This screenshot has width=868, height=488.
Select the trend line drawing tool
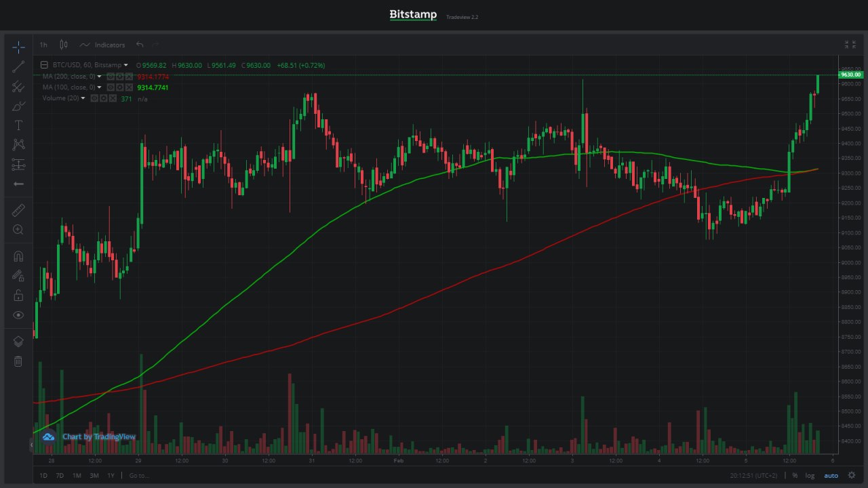(18, 66)
